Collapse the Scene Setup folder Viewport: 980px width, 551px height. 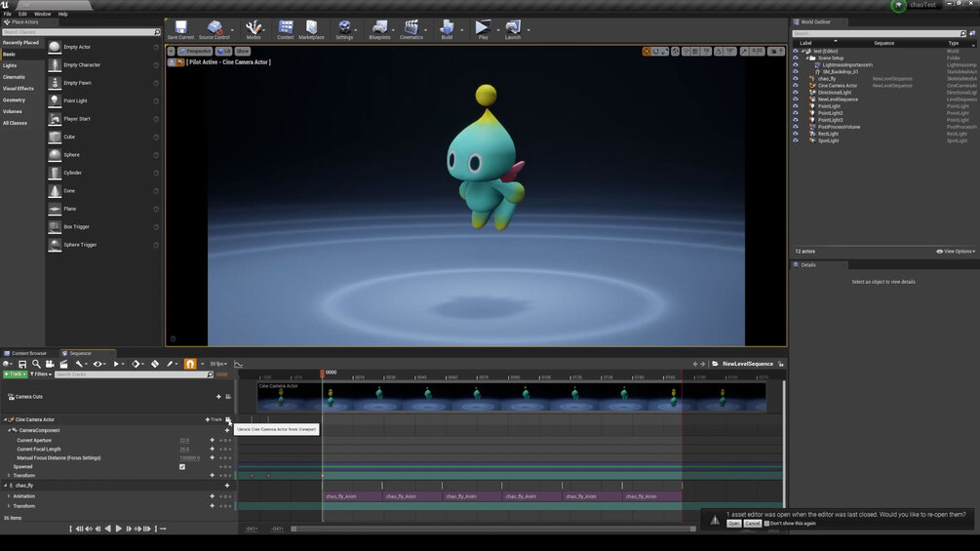click(x=807, y=59)
